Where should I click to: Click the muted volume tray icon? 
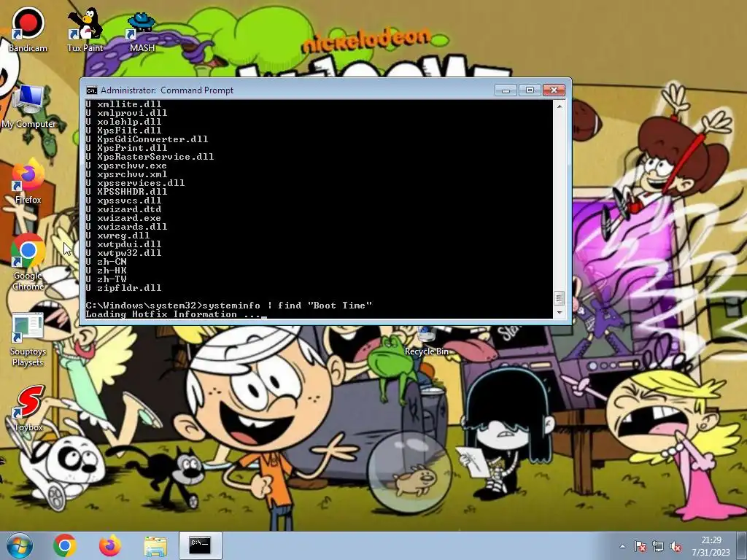click(x=676, y=547)
